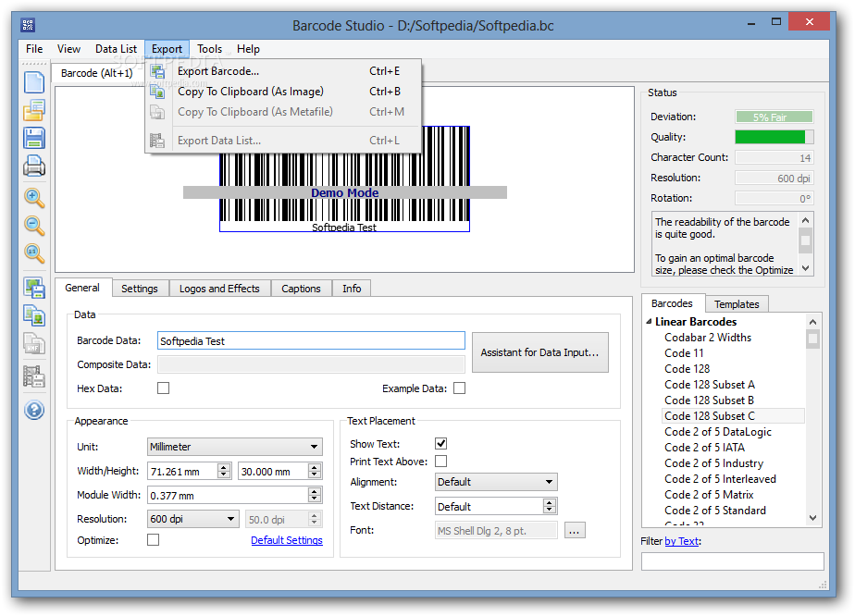Click the font browse ellipsis button
Image resolution: width=855 pixels, height=616 pixels.
coord(576,530)
